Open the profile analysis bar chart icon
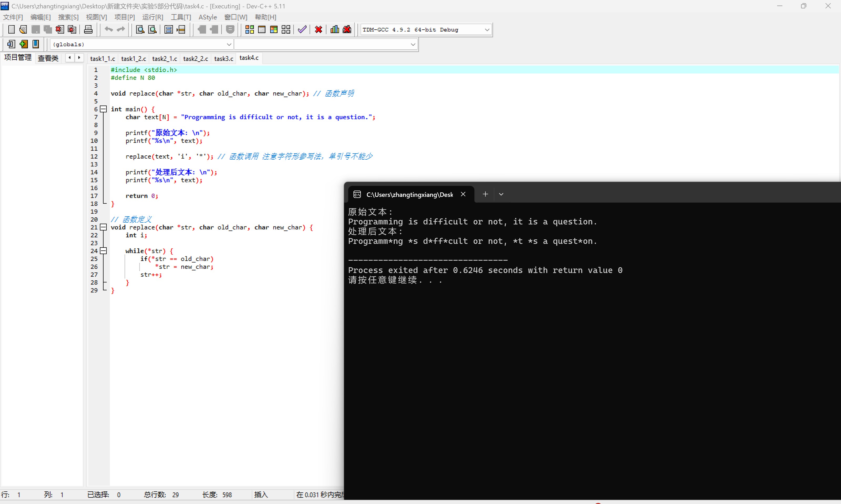Screen dimensions: 841x504 click(335, 30)
